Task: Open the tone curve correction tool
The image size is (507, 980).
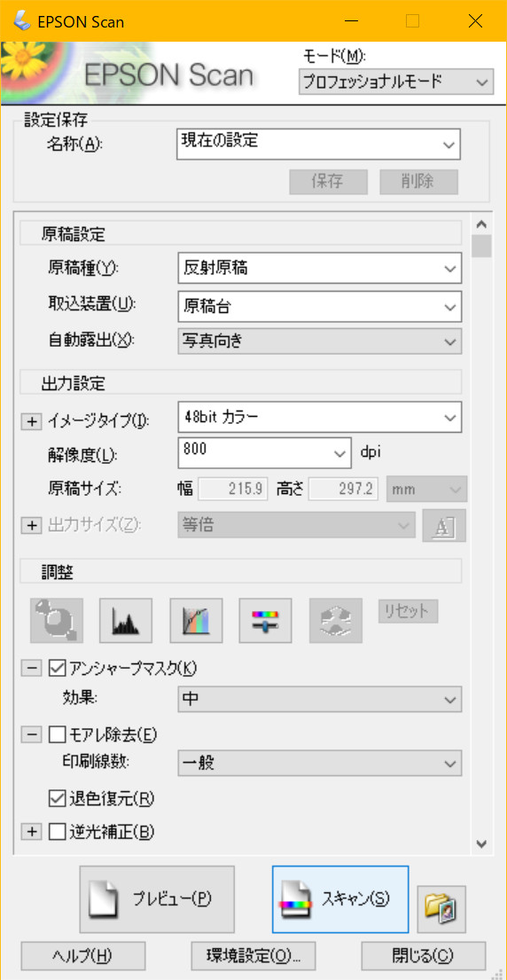Action: pyautogui.click(x=196, y=621)
